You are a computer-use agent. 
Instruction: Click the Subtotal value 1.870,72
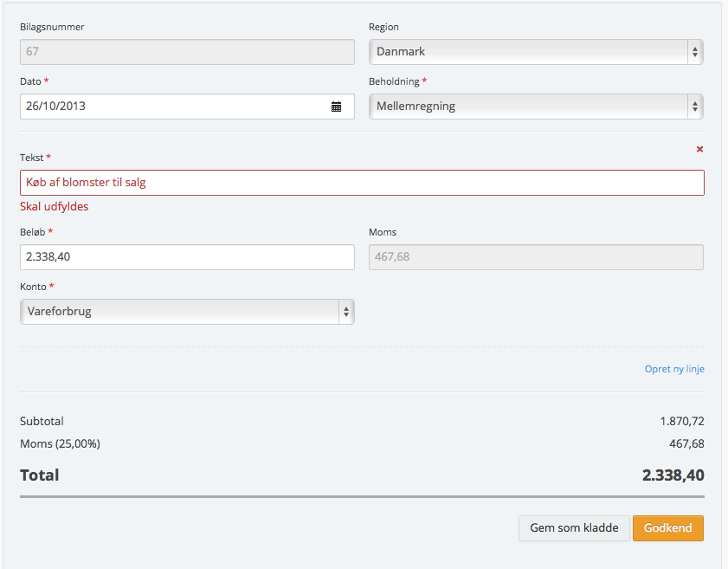tap(681, 422)
